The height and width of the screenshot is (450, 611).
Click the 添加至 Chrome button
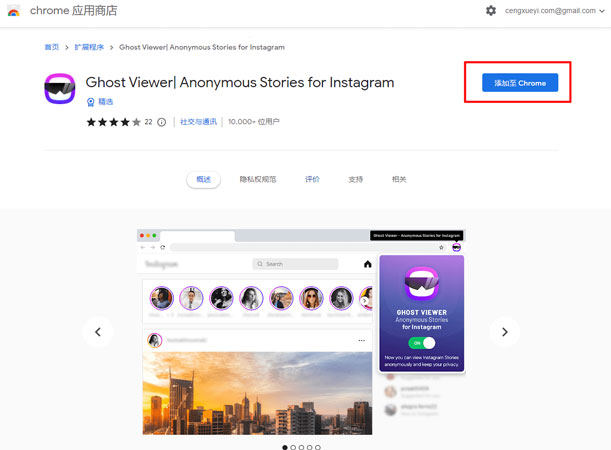tap(520, 83)
